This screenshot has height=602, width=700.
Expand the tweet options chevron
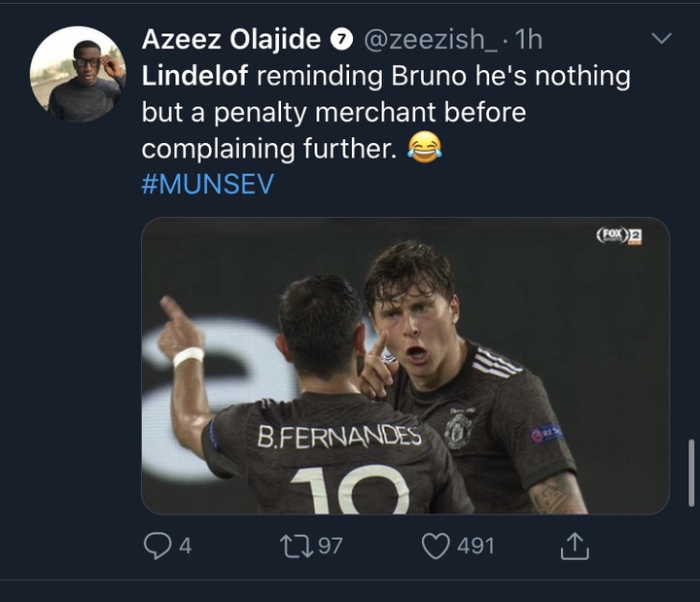click(661, 39)
